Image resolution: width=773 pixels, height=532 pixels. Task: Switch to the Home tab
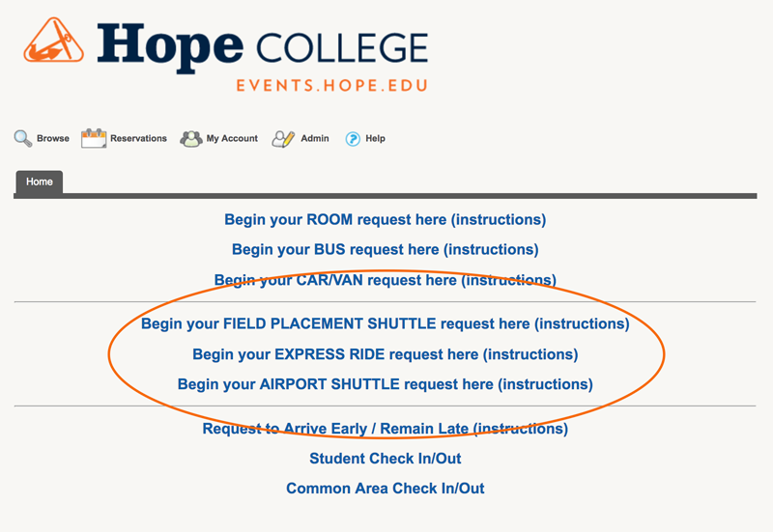click(40, 182)
